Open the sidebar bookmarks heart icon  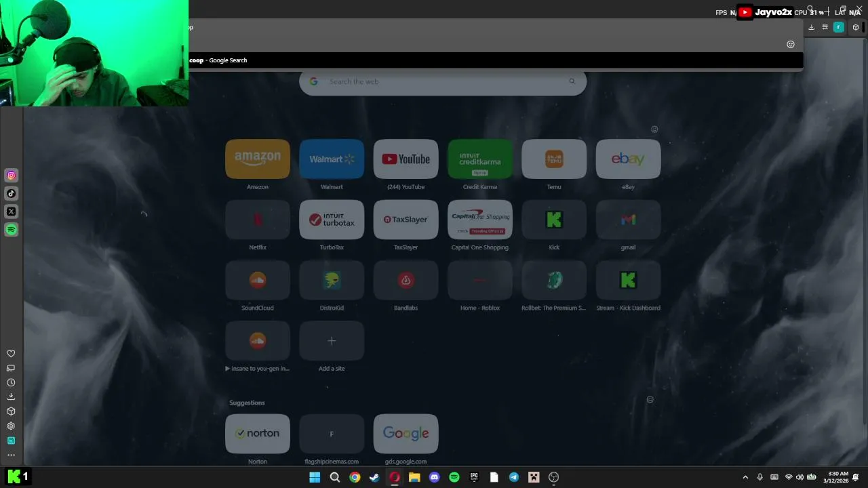11,354
